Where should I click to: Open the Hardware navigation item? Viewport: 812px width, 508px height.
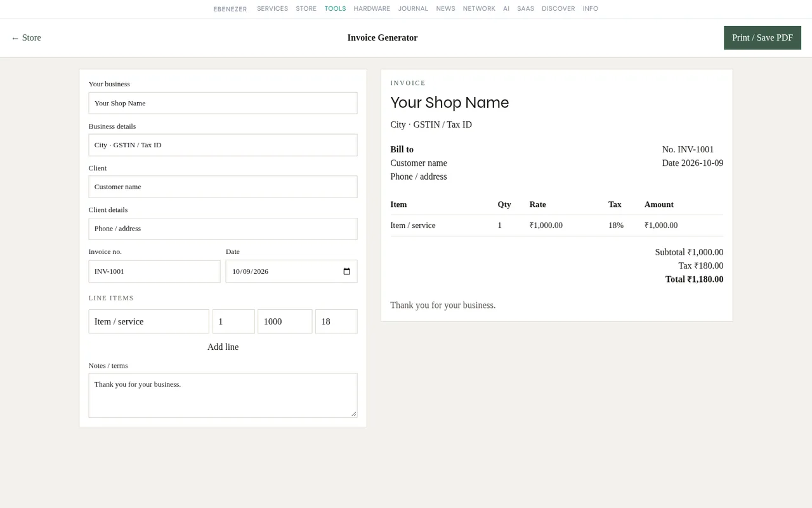pos(372,9)
